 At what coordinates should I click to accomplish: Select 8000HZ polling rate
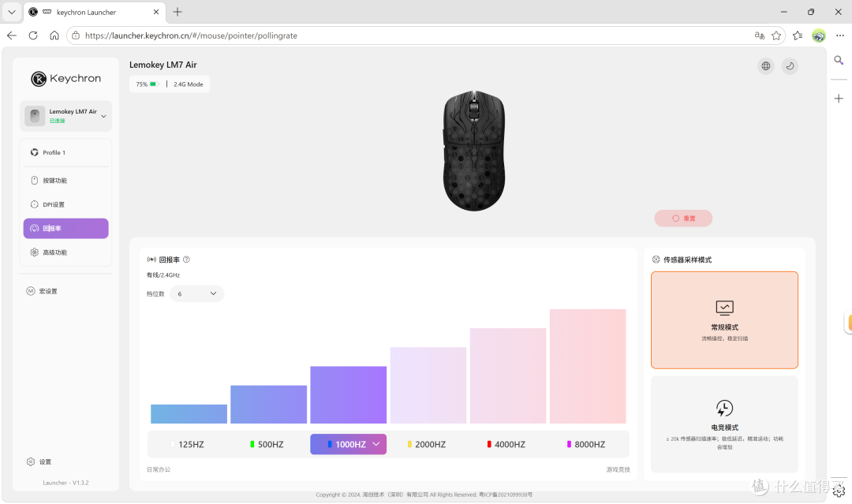[586, 444]
